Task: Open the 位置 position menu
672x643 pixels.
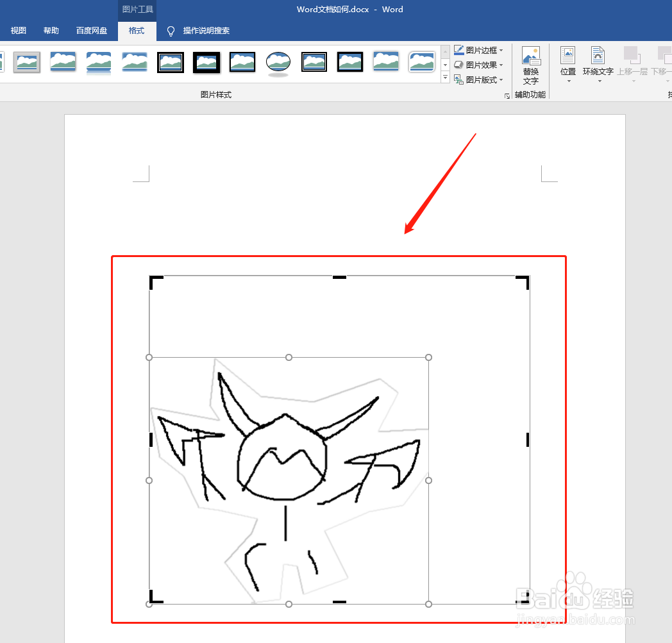Action: [x=568, y=64]
